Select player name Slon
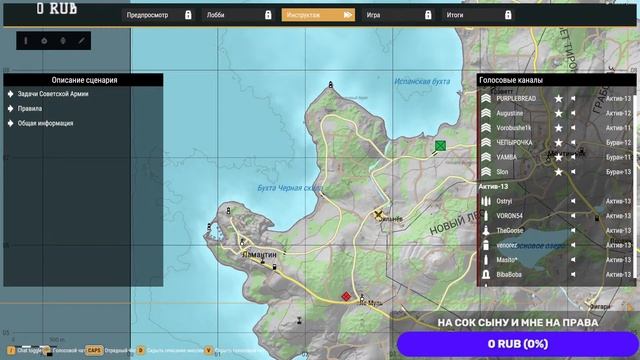640x360 pixels. tap(502, 172)
